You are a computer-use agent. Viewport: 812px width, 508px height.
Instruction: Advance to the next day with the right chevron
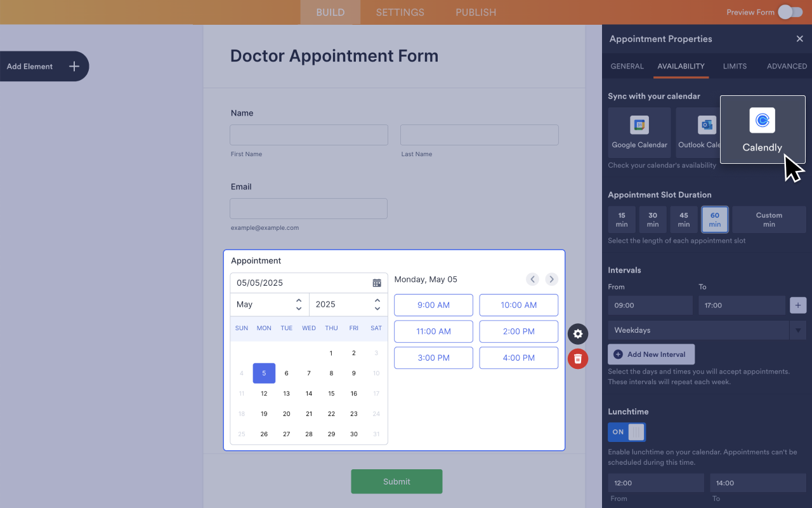(551, 279)
